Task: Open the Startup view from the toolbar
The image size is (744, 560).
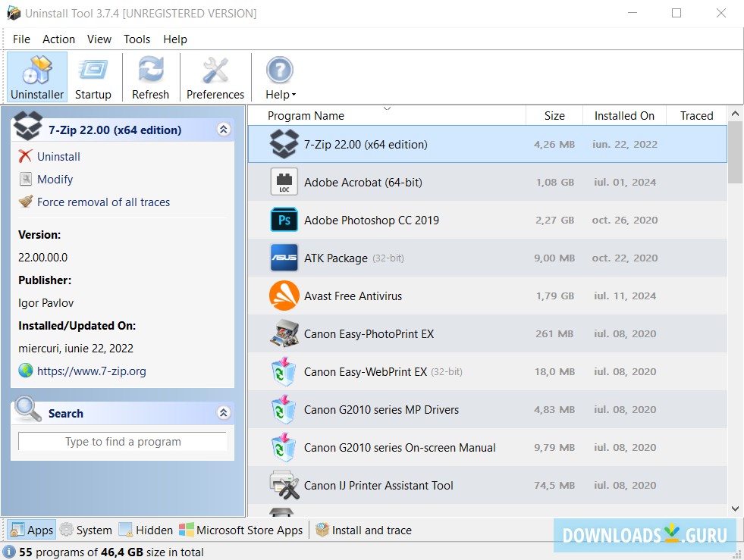Action: pos(93,76)
